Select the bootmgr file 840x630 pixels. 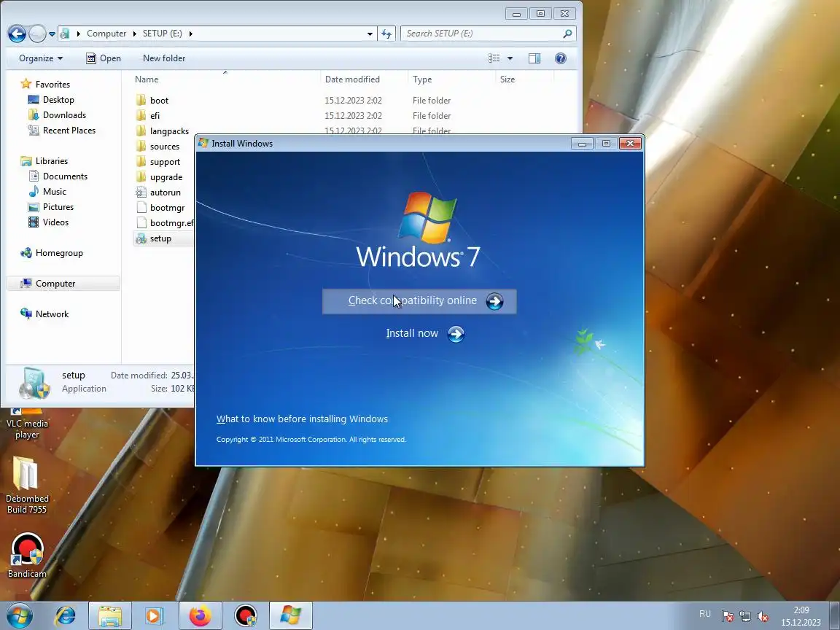tap(167, 208)
